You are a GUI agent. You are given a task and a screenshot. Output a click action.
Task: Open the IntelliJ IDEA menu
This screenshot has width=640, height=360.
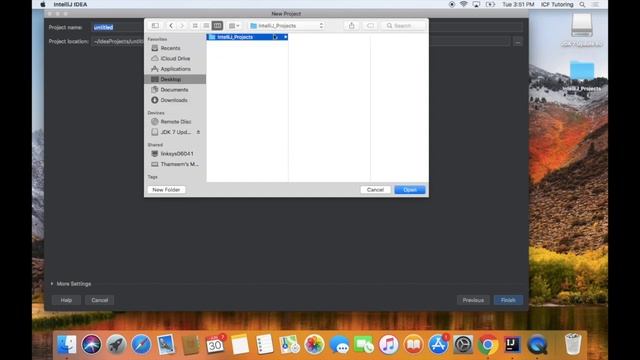click(x=70, y=4)
